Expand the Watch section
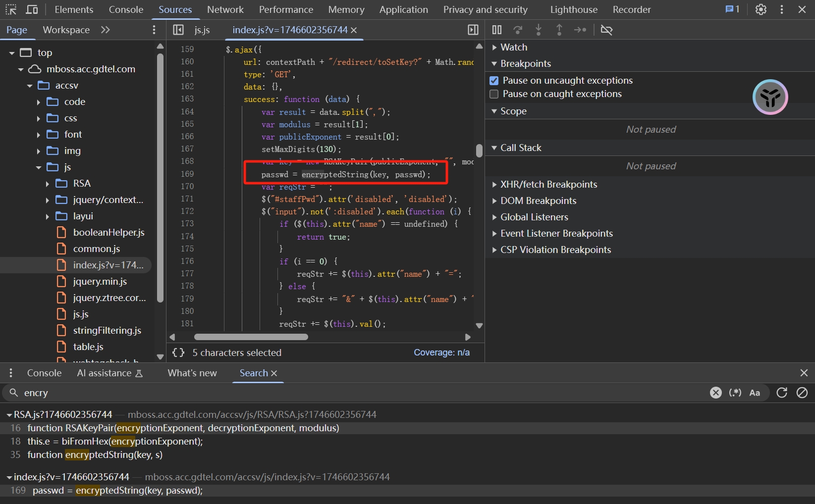 tap(513, 47)
